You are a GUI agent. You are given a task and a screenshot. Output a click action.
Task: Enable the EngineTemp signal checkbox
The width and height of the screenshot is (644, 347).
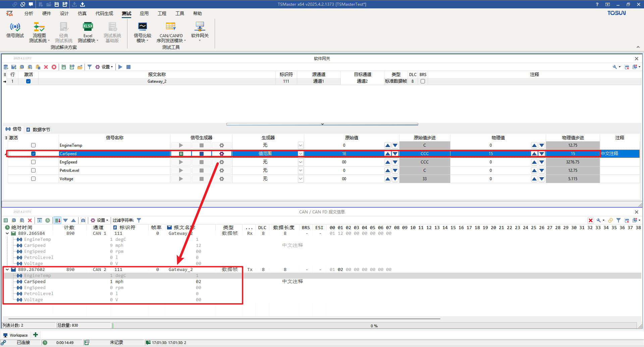(33, 145)
